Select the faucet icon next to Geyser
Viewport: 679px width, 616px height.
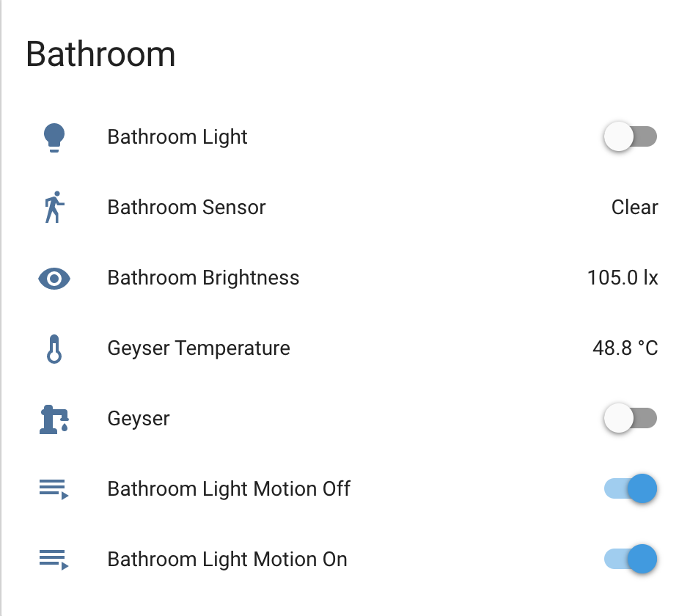coord(54,418)
